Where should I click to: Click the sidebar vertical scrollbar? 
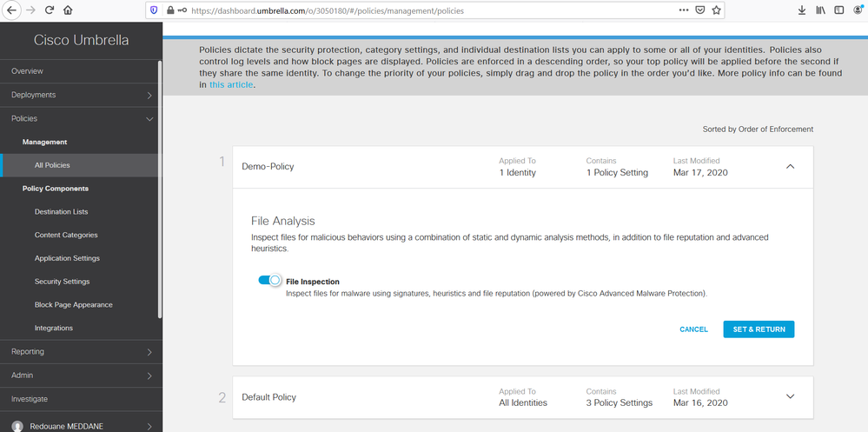pos(160,189)
